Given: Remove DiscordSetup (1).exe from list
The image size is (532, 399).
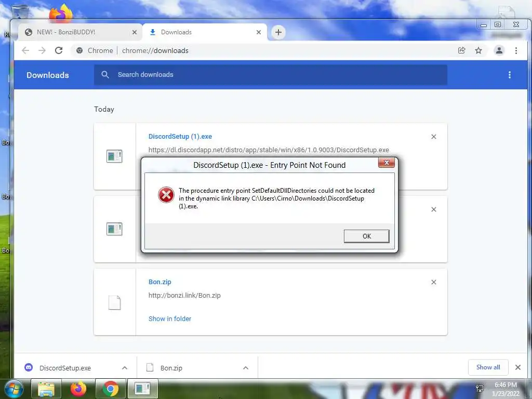Looking at the screenshot, I should [x=434, y=137].
